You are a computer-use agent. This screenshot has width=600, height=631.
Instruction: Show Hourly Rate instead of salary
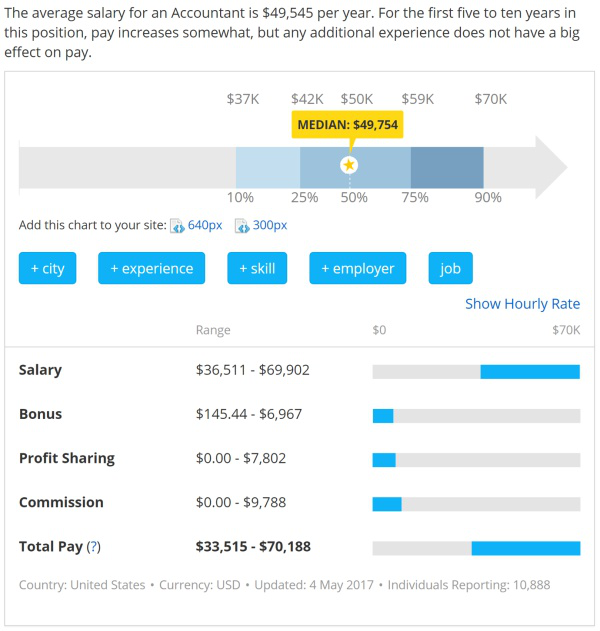pos(522,304)
